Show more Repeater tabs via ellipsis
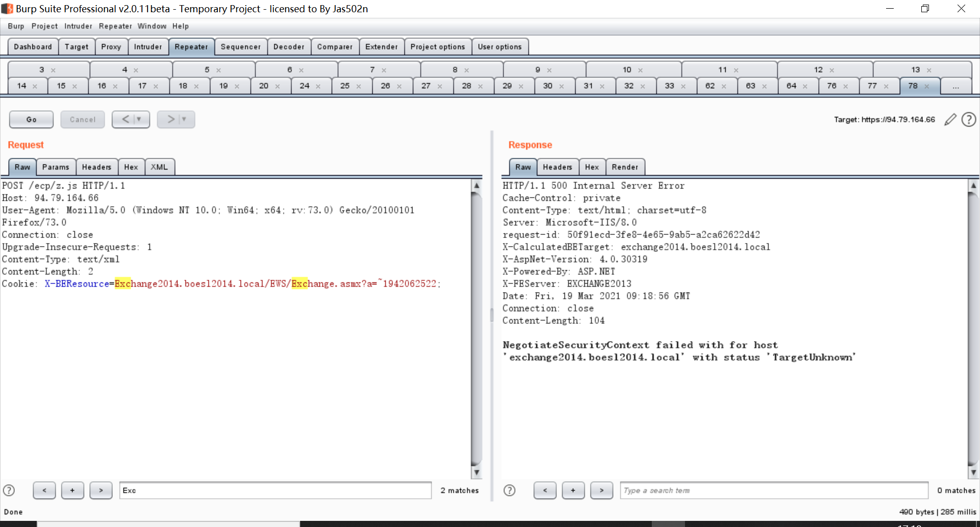 [955, 86]
